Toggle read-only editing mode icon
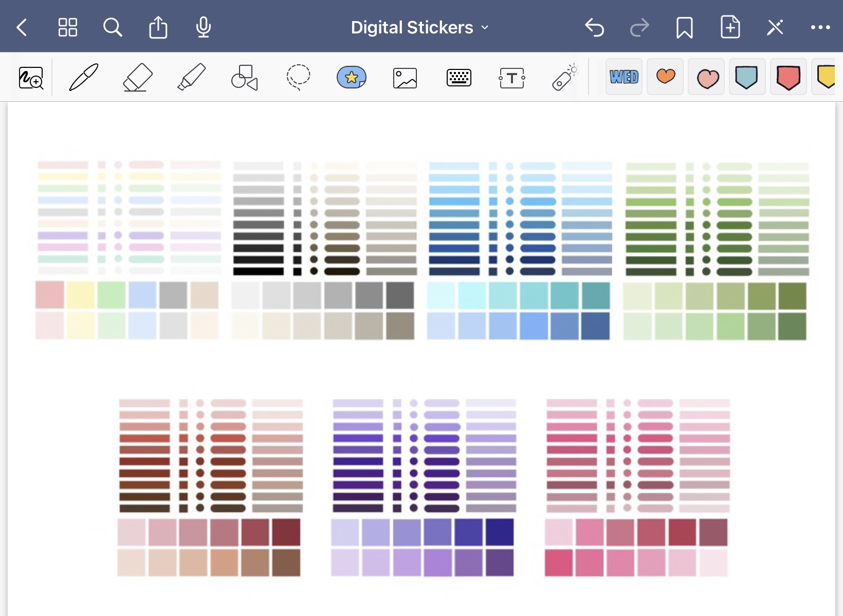The height and width of the screenshot is (616, 843). 775,27
